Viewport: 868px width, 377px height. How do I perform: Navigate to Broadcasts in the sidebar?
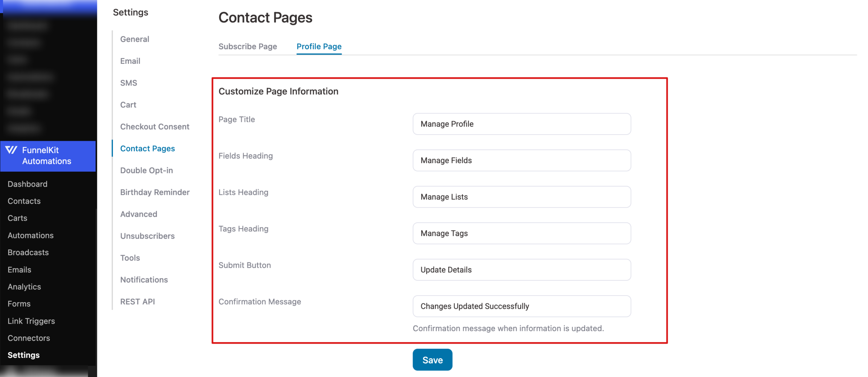[28, 252]
